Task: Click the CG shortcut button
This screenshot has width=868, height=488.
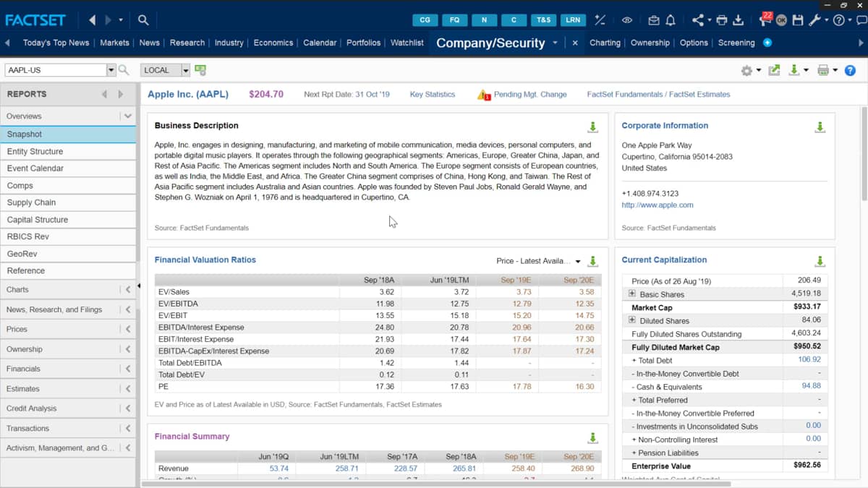Action: coord(425,20)
